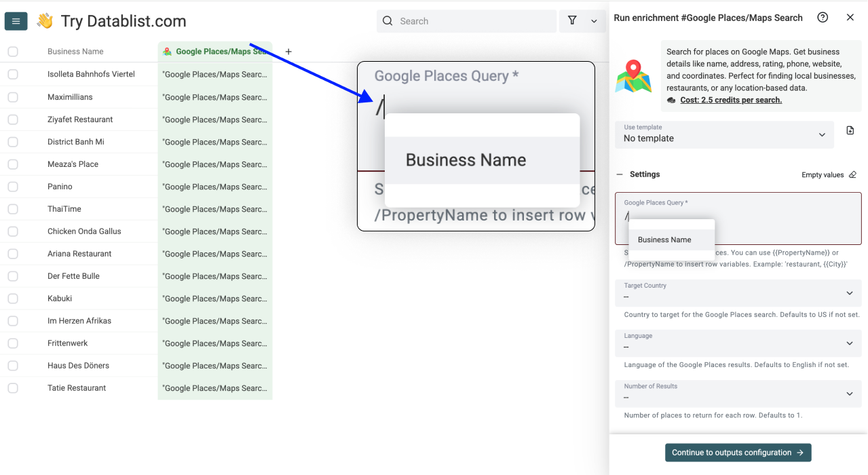Expand the filter options chevron
The width and height of the screenshot is (868, 475).
click(594, 21)
